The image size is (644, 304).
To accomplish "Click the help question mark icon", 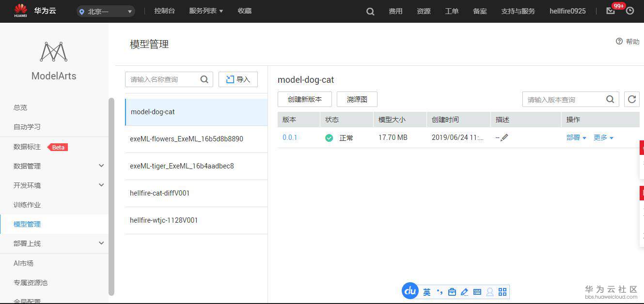I will click(619, 41).
